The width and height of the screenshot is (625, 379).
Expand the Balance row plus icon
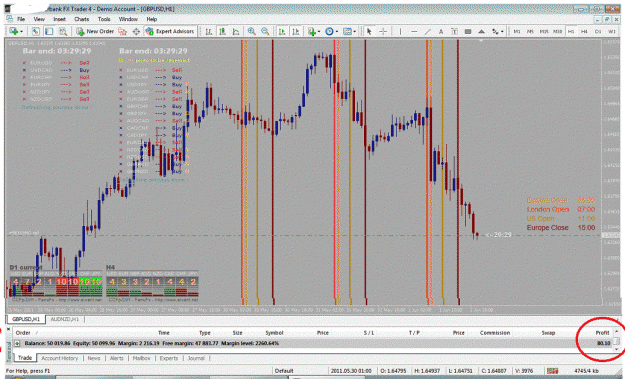pyautogui.click(x=17, y=343)
